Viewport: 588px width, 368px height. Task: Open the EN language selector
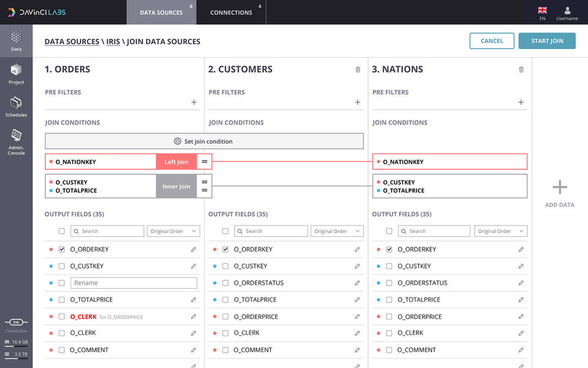(542, 13)
